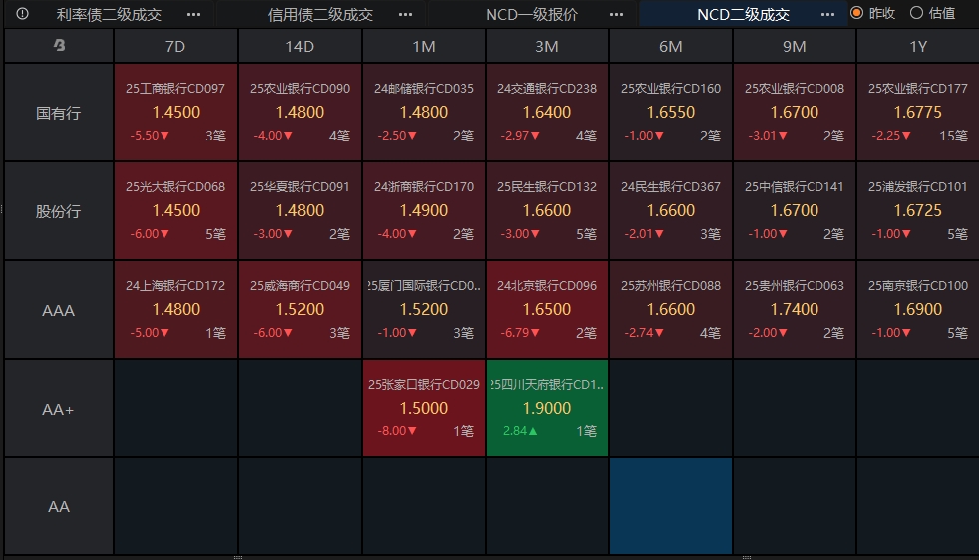979x560 pixels.
Task: Select the AAA row label
Action: tap(59, 310)
